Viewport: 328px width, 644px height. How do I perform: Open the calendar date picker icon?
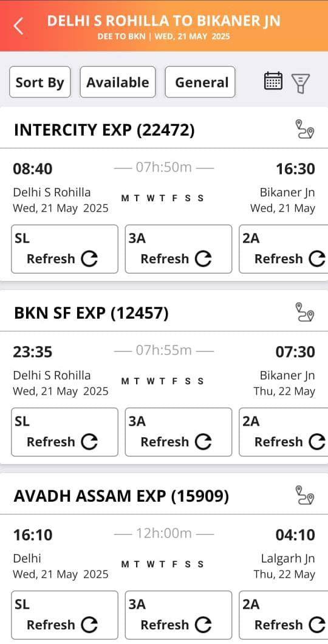click(273, 80)
